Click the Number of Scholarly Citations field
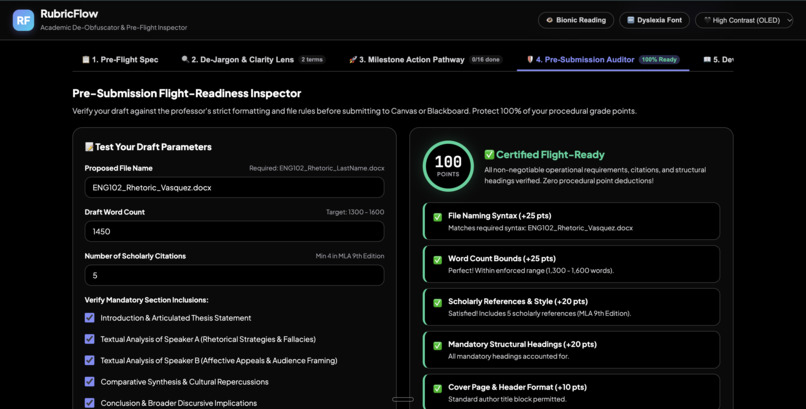 [234, 275]
